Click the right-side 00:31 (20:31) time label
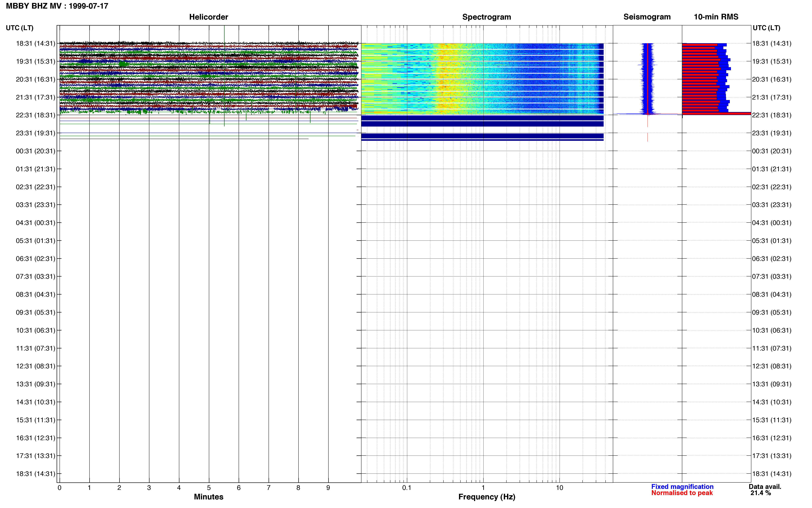 pos(772,151)
